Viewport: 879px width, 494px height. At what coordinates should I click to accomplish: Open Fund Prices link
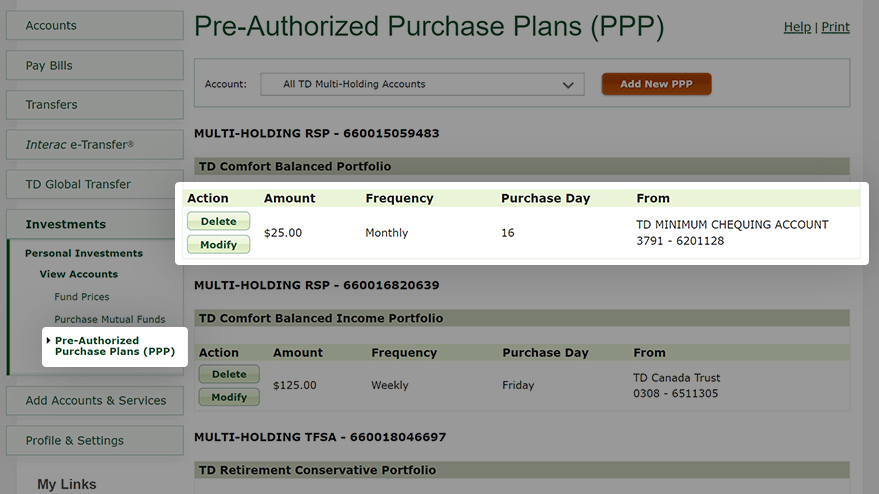(82, 297)
